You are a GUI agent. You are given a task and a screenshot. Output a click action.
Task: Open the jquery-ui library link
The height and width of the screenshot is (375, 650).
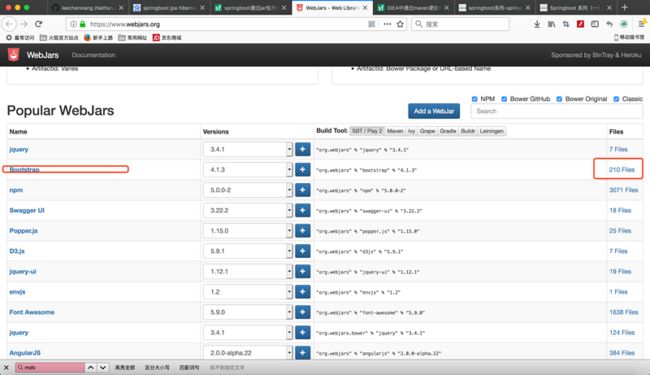22,271
